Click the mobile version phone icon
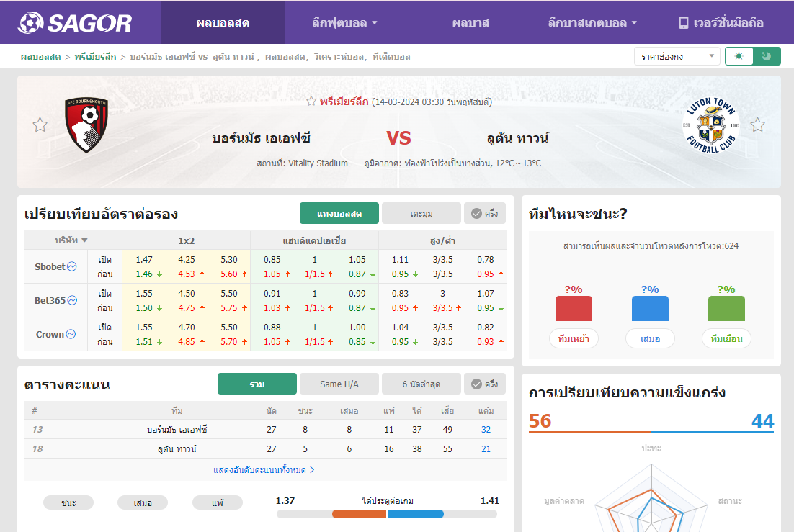 click(684, 23)
